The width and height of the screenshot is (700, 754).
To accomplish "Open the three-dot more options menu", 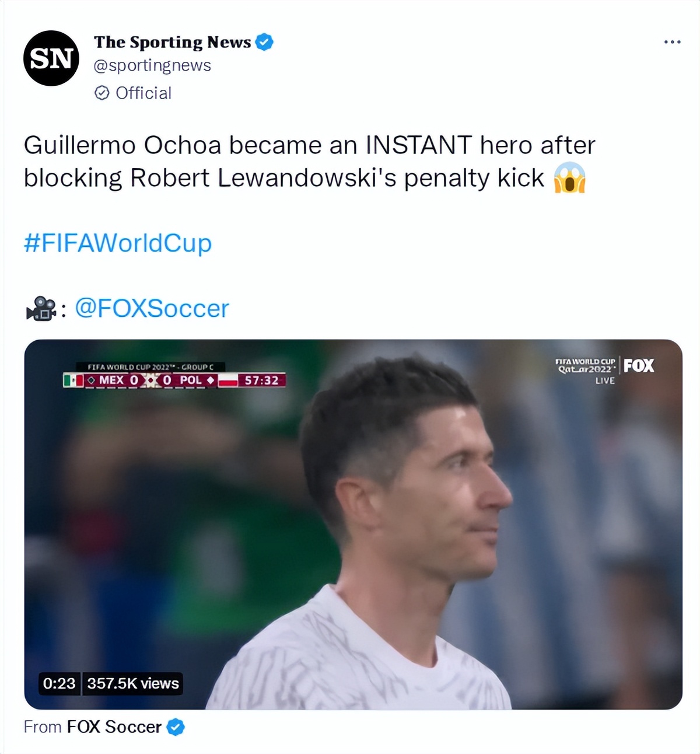I will point(672,42).
